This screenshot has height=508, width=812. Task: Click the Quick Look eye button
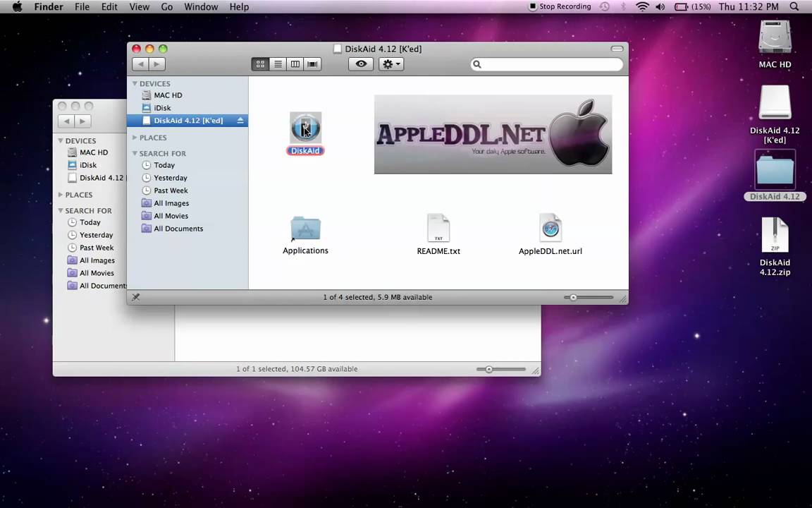(x=361, y=64)
